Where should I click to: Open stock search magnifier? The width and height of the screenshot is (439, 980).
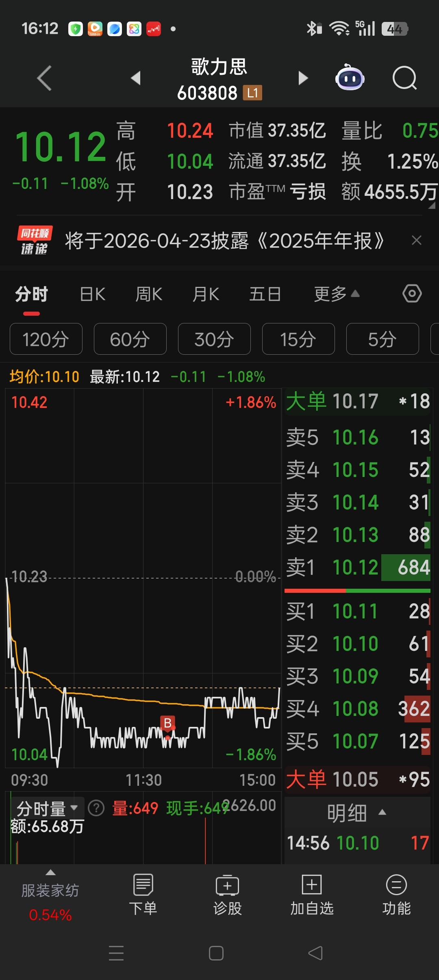pos(405,78)
